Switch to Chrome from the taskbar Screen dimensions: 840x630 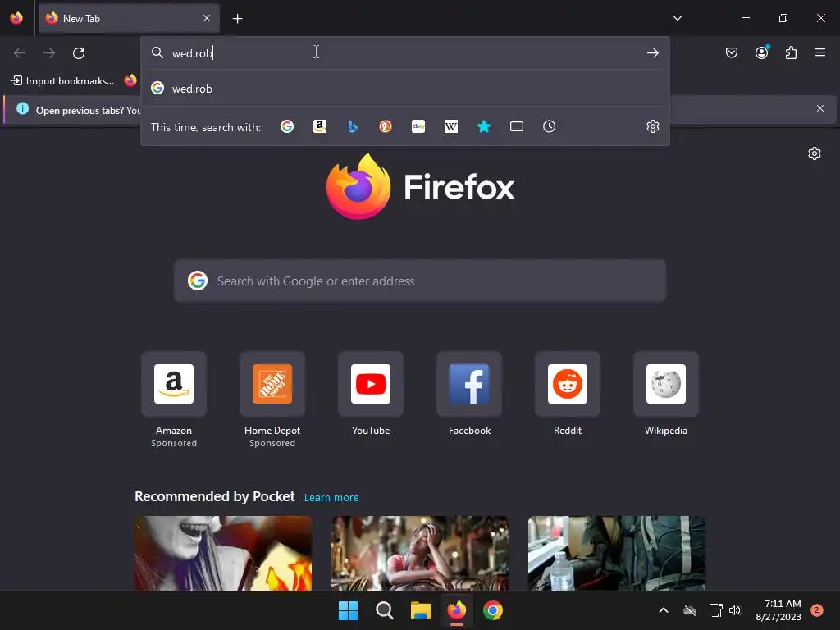click(493, 610)
